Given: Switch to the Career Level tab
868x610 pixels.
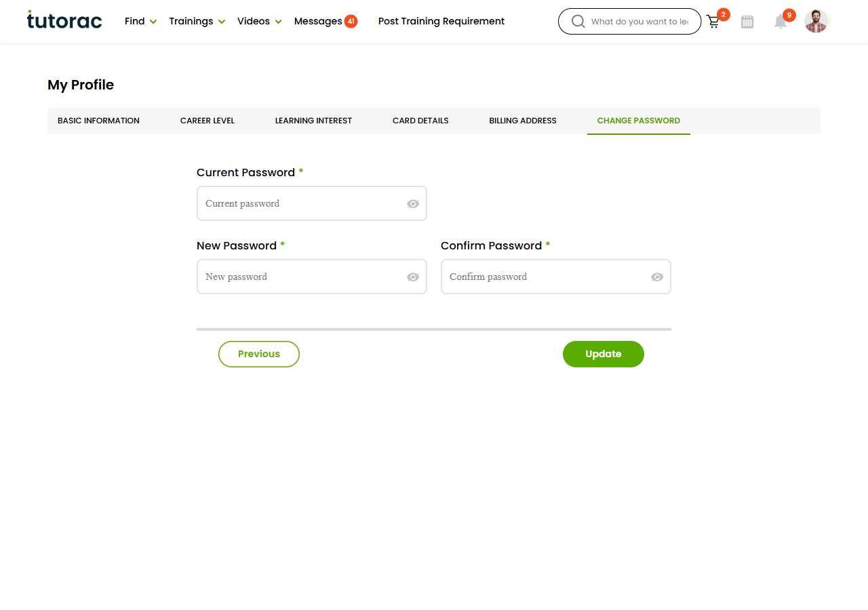Looking at the screenshot, I should [208, 121].
